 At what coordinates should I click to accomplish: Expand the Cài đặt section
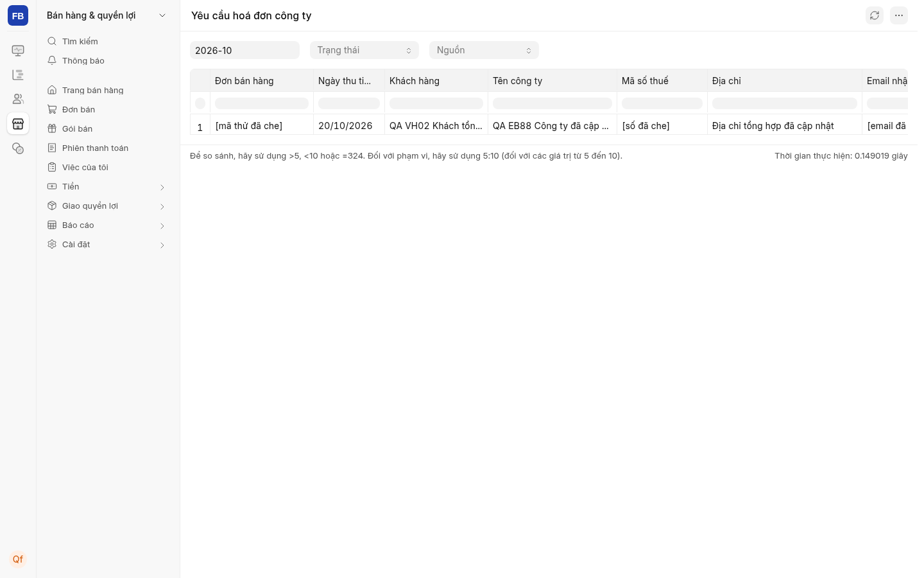(x=108, y=244)
